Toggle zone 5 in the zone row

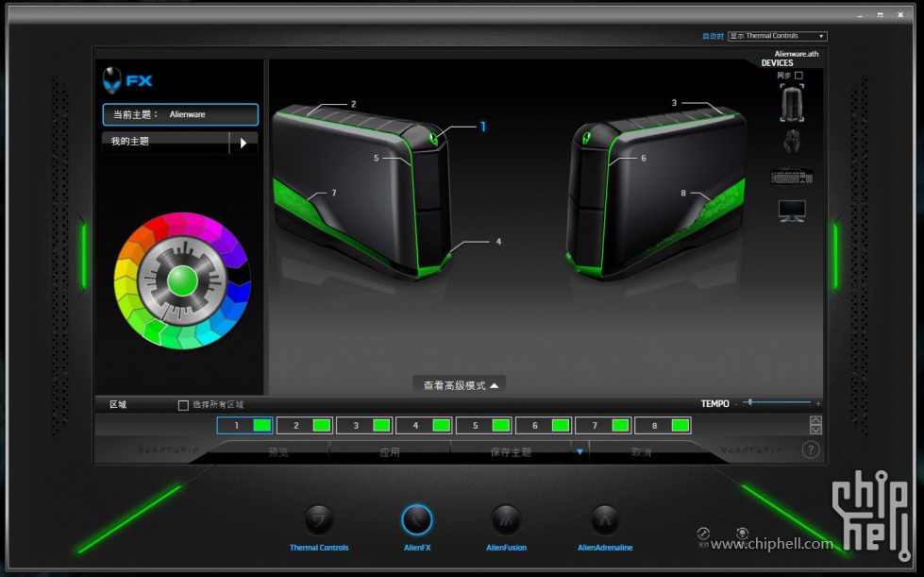[x=483, y=426]
